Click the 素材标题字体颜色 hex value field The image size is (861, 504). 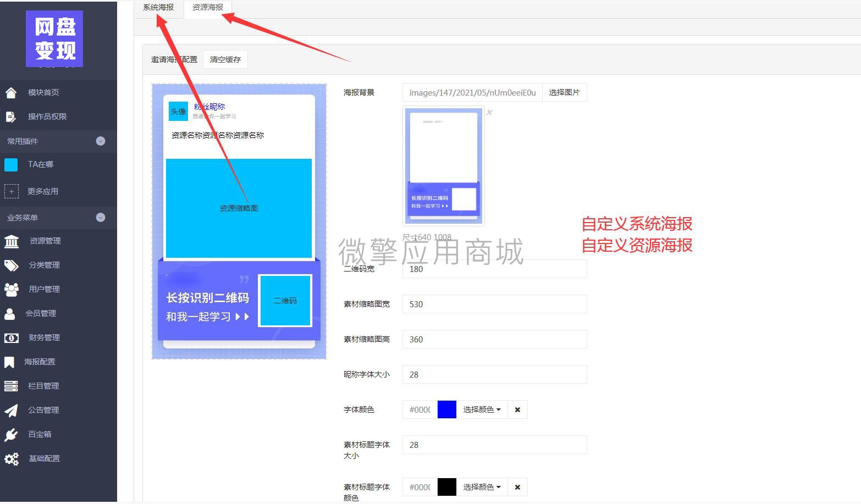coord(420,487)
